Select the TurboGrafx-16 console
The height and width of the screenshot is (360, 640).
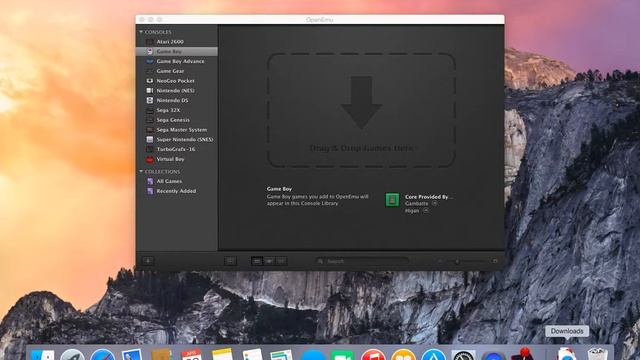(x=176, y=149)
